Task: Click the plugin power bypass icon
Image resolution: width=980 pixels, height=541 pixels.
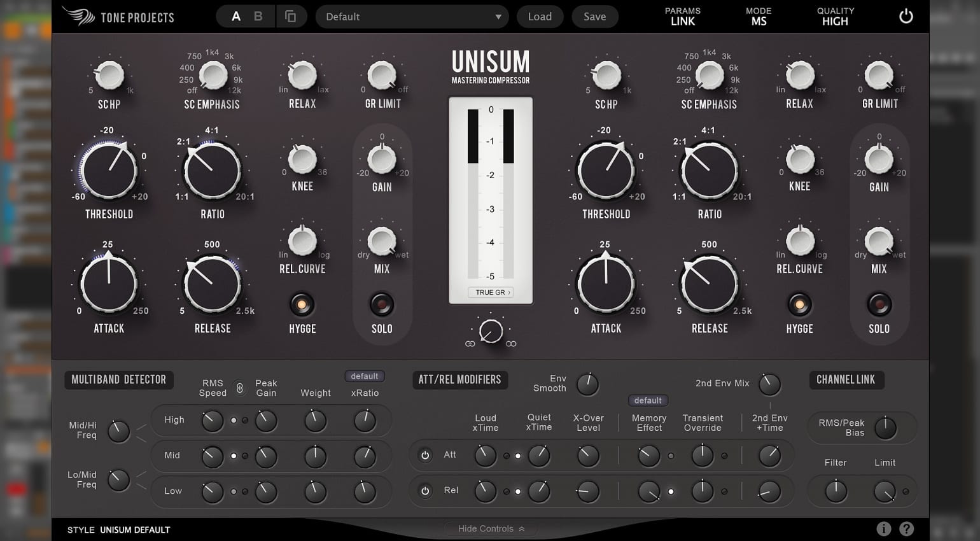Action: tap(906, 17)
